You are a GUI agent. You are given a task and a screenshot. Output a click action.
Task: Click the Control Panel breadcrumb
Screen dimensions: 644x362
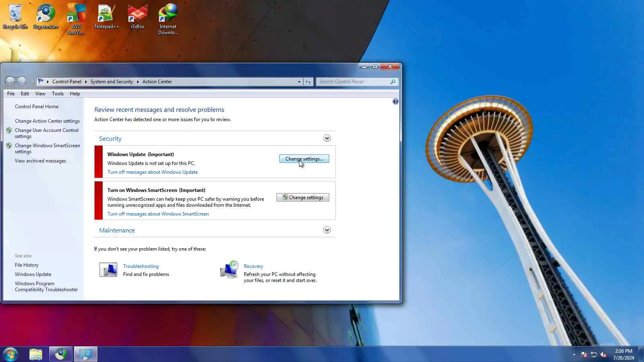pyautogui.click(x=67, y=82)
